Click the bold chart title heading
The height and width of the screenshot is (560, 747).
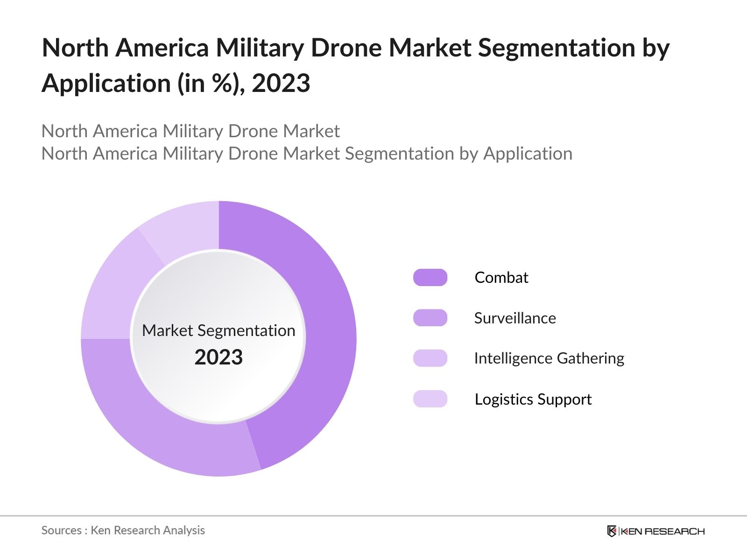355,65
